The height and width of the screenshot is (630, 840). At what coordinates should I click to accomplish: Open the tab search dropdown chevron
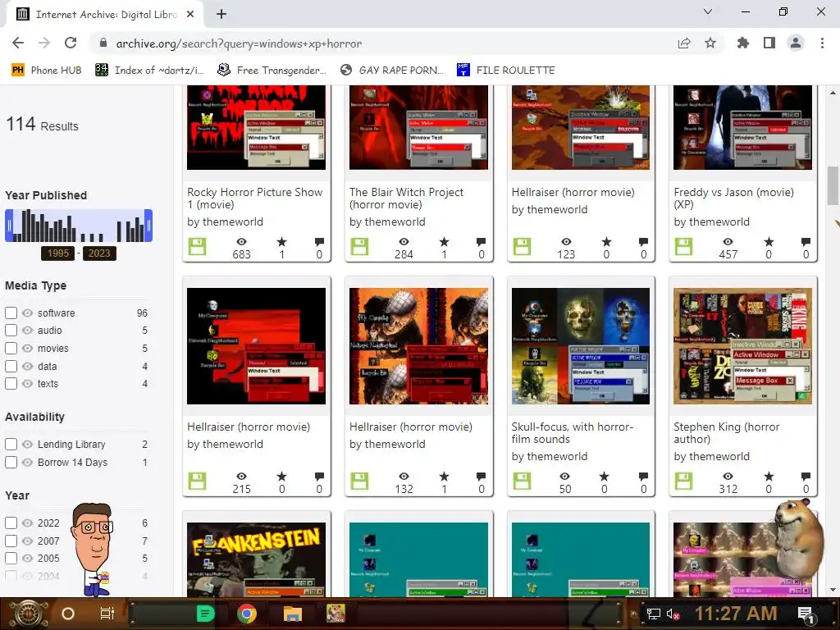click(x=708, y=11)
